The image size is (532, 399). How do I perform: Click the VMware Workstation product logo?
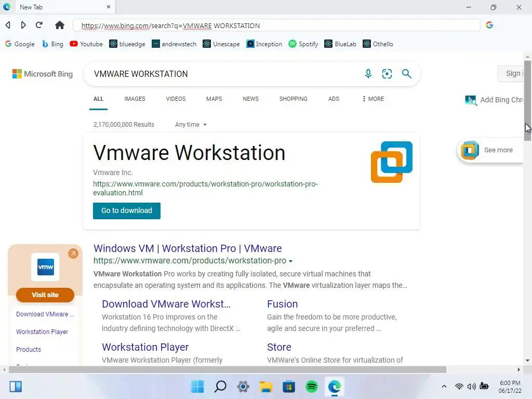392,162
